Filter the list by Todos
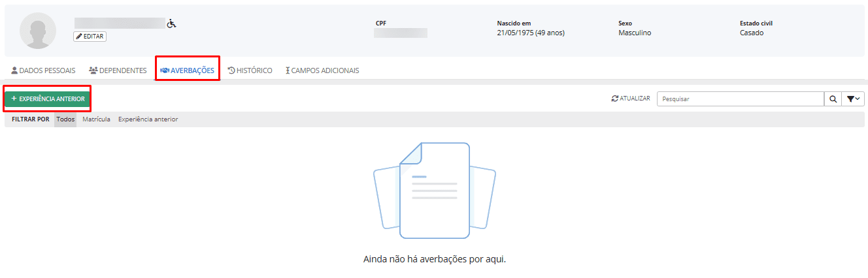This screenshot has width=868, height=278. [x=65, y=119]
